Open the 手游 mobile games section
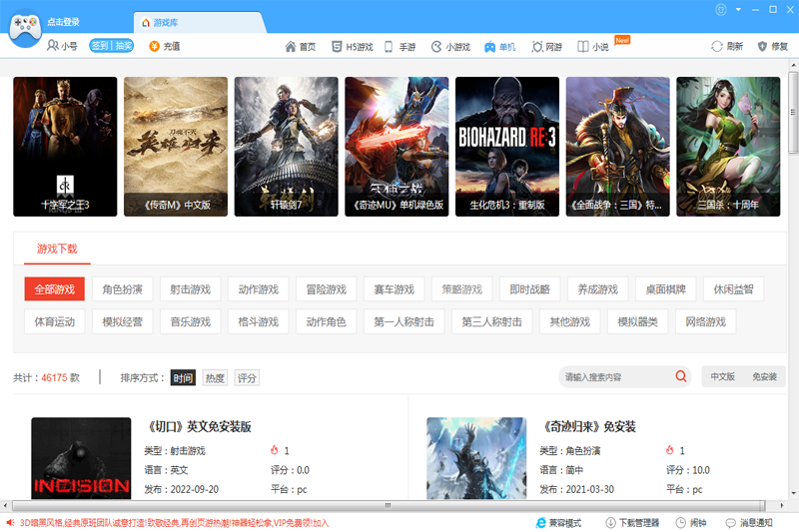The width and height of the screenshot is (799, 532). (400, 47)
